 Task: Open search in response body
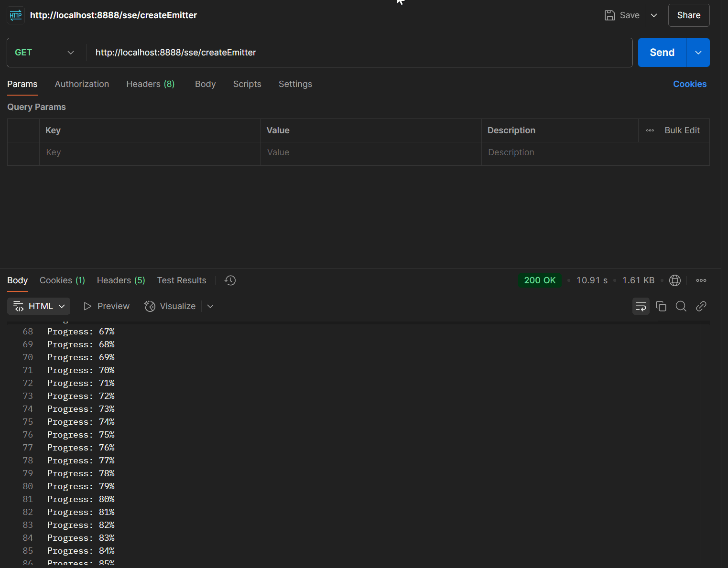[681, 306]
